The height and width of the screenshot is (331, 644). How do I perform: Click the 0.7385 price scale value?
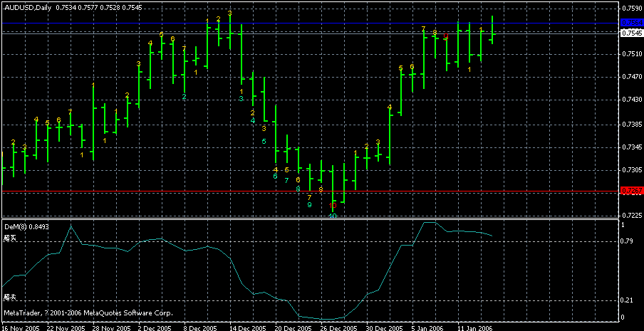(x=632, y=124)
